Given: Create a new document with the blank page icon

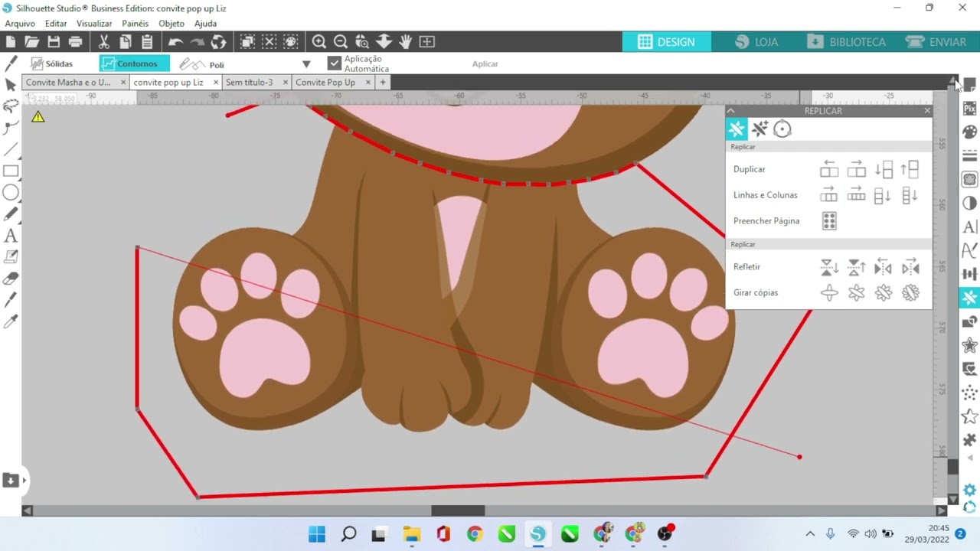Looking at the screenshot, I should click(x=11, y=42).
